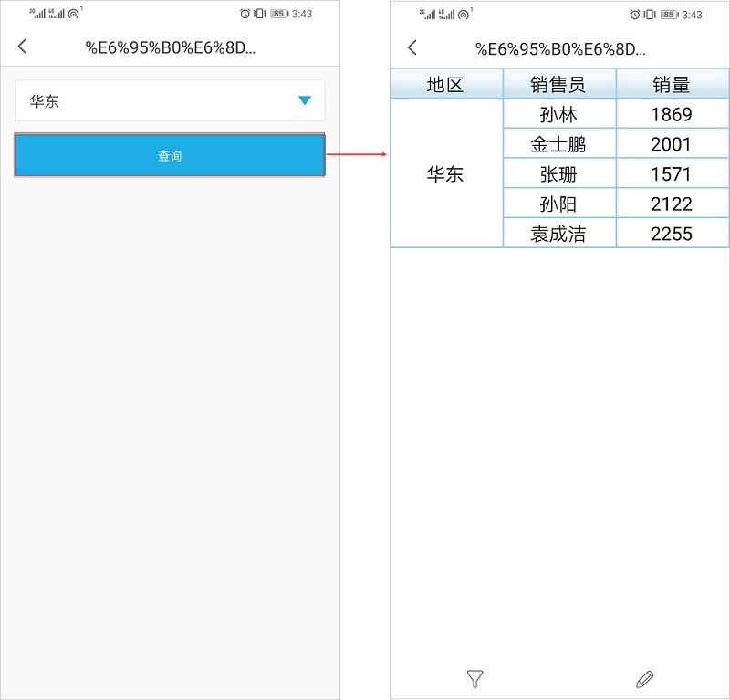Tap the right screen's title %E6%95%B0%E6%8D...
730x700 pixels.
coord(560,49)
